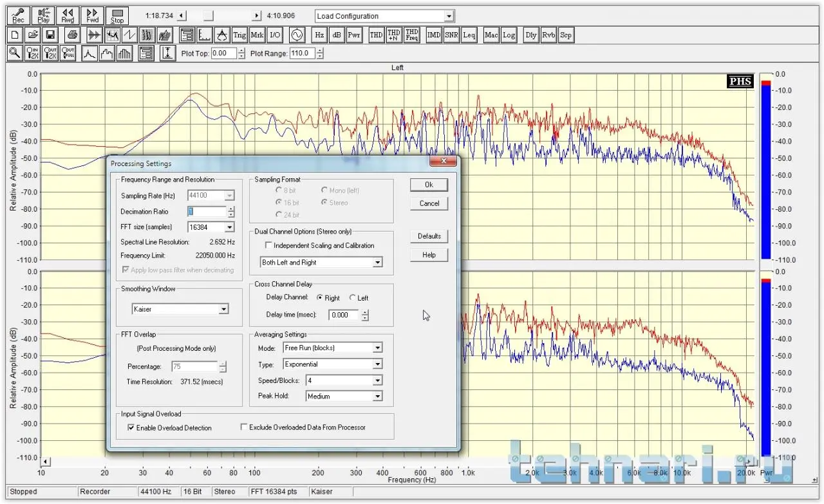Click the OUT 2X zoom icon
This screenshot has width=824, height=504.
click(51, 53)
